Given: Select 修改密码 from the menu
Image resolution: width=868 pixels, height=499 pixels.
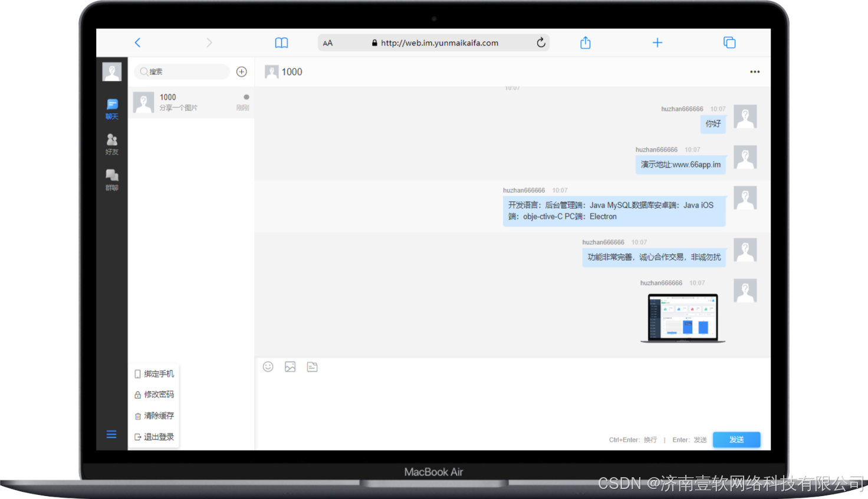Looking at the screenshot, I should [x=154, y=395].
